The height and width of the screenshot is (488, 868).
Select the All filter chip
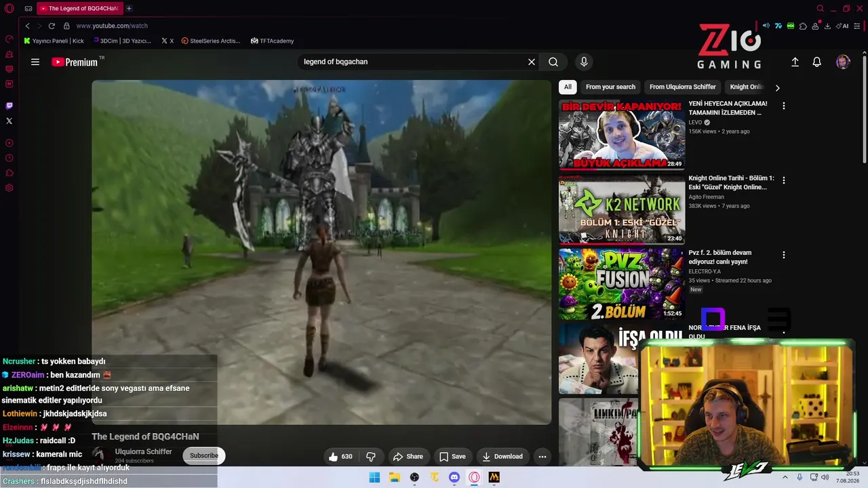[568, 87]
